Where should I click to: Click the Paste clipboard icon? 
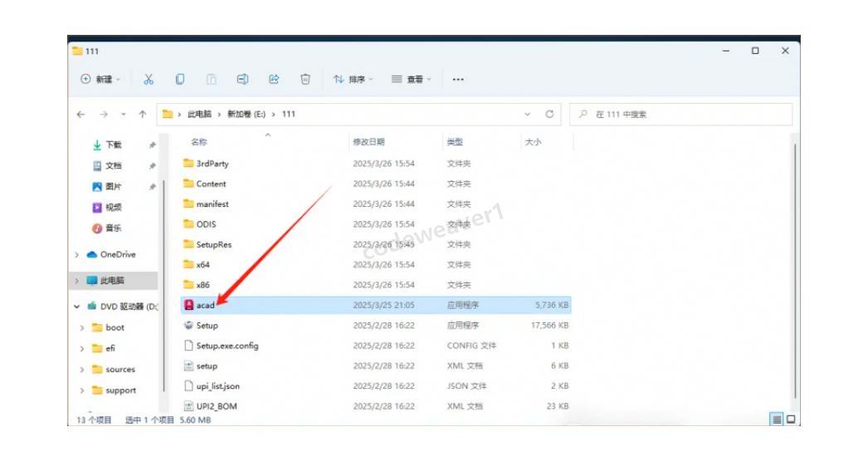tap(212, 79)
